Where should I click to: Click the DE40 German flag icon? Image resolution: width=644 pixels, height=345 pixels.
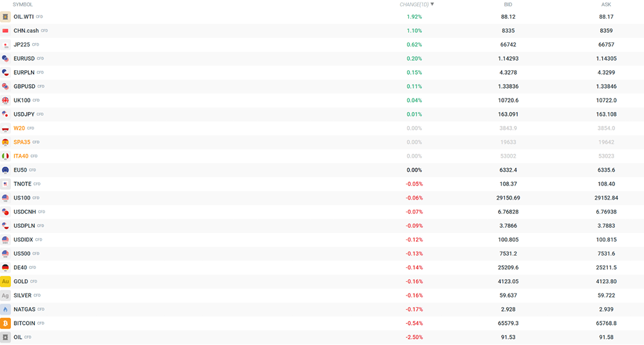pyautogui.click(x=5, y=267)
